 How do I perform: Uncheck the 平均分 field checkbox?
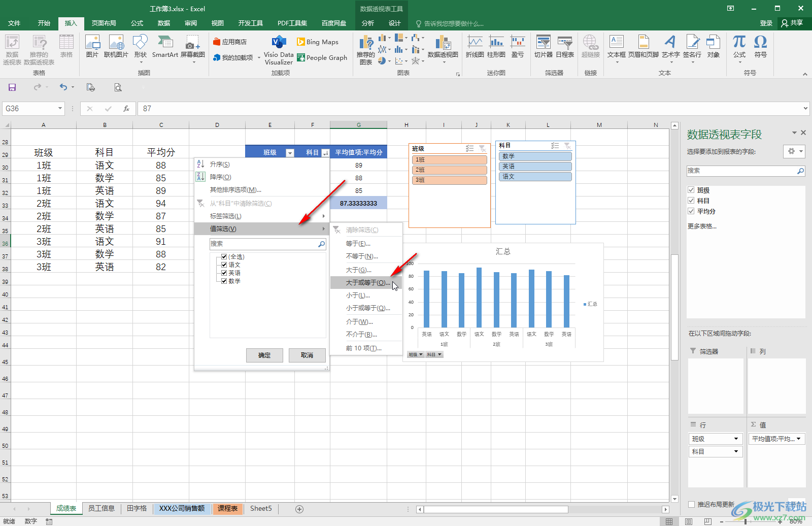click(x=691, y=211)
